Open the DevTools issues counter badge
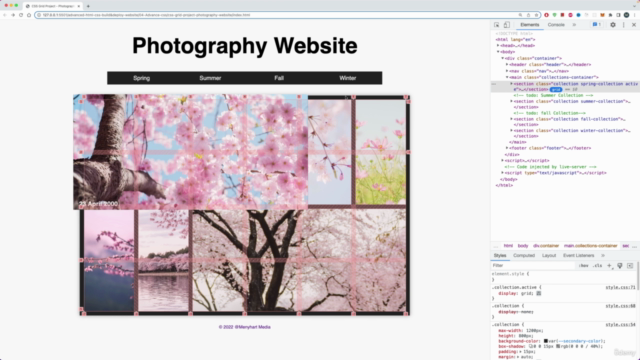The image size is (640, 360). point(597,25)
